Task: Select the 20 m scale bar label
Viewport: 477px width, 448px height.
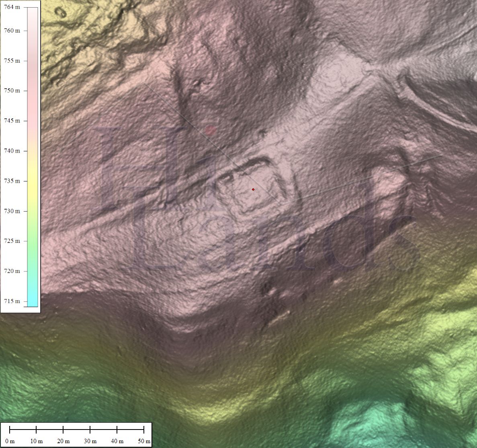Action: pos(63,441)
